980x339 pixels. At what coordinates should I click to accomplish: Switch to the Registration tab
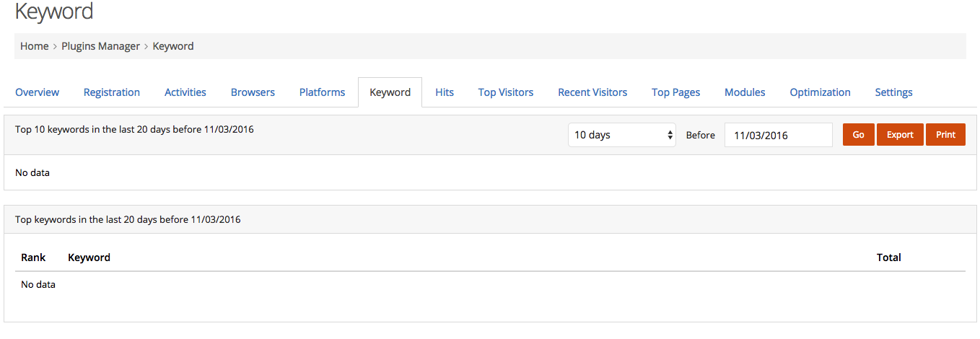tap(112, 92)
